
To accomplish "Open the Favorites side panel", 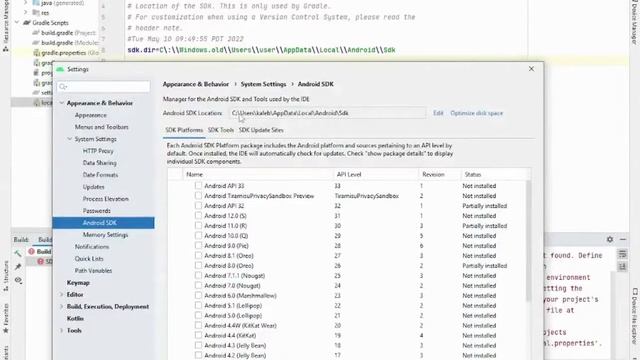I will pyautogui.click(x=6, y=318).
